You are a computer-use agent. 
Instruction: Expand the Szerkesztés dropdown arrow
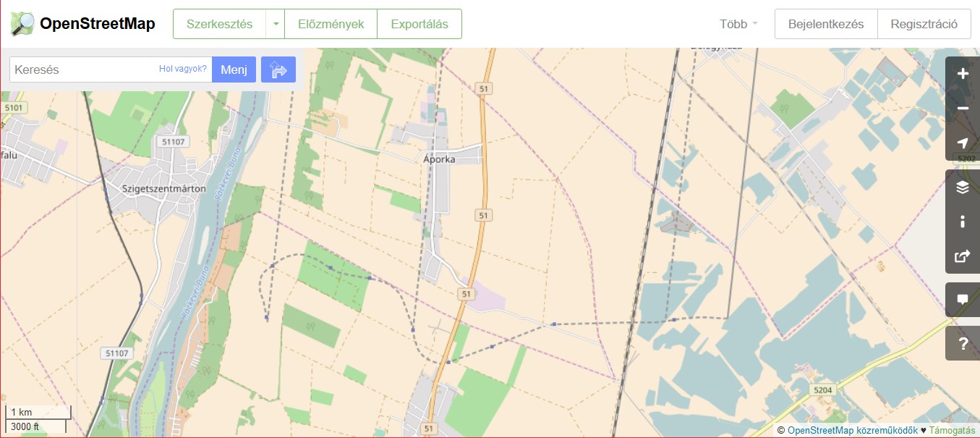pyautogui.click(x=276, y=24)
